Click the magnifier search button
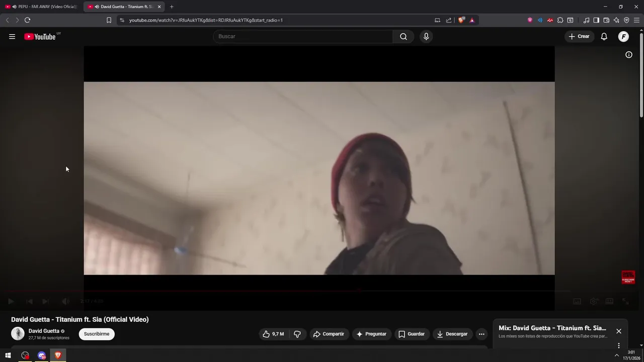Screen dimensions: 644x362 (404, 36)
